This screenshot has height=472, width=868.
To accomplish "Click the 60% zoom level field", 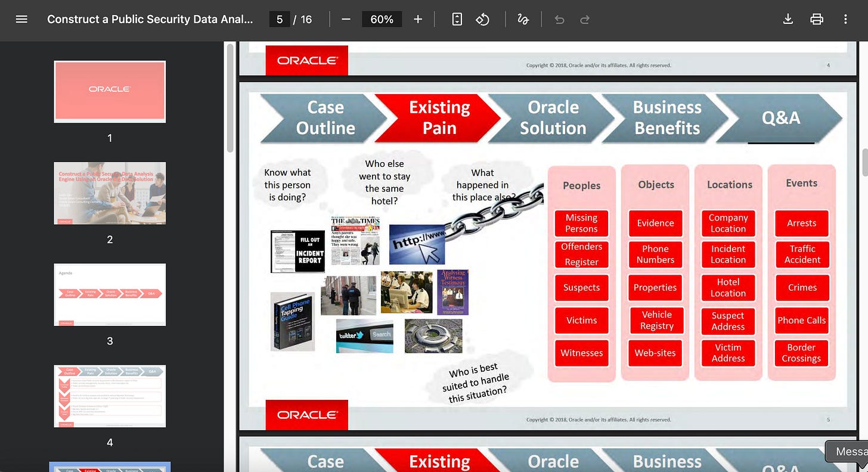I will pos(382,19).
